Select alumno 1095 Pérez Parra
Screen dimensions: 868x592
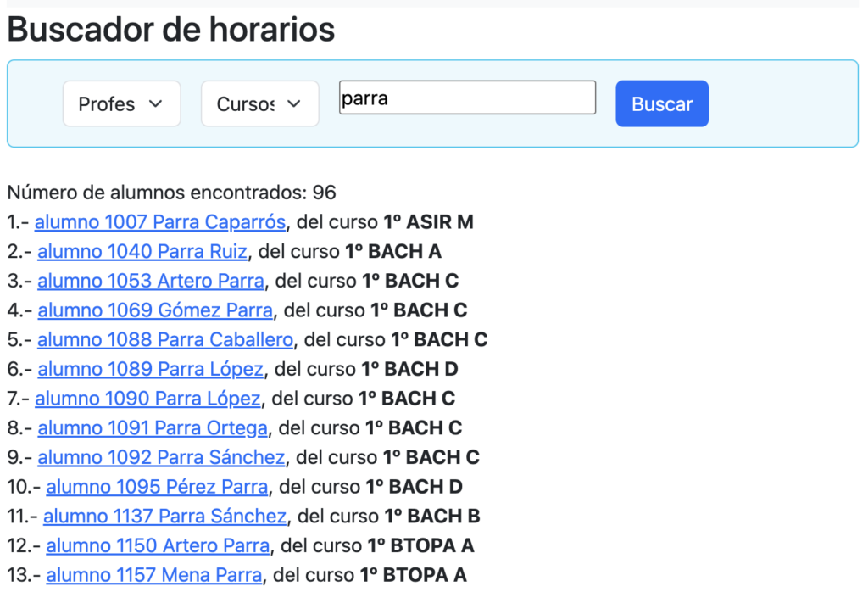pyautogui.click(x=157, y=487)
